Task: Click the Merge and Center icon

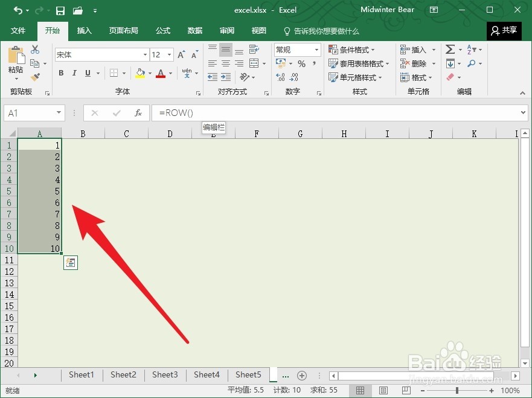Action: [254, 63]
